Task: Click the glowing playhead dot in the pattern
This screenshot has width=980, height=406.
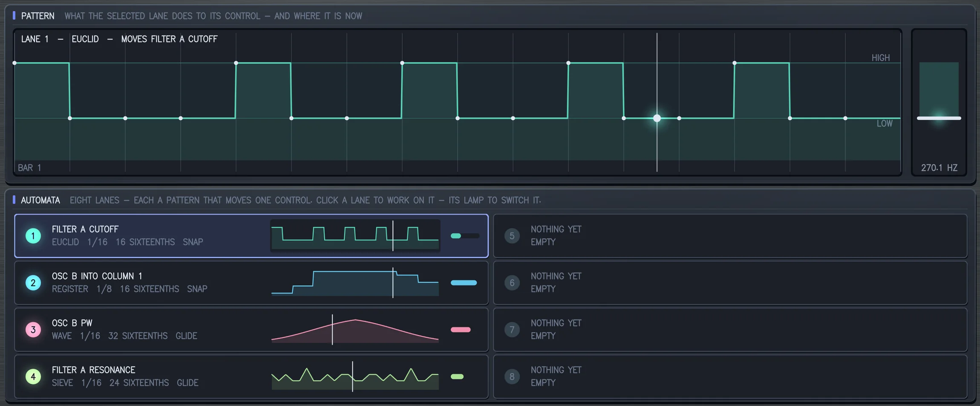Action: [x=657, y=118]
